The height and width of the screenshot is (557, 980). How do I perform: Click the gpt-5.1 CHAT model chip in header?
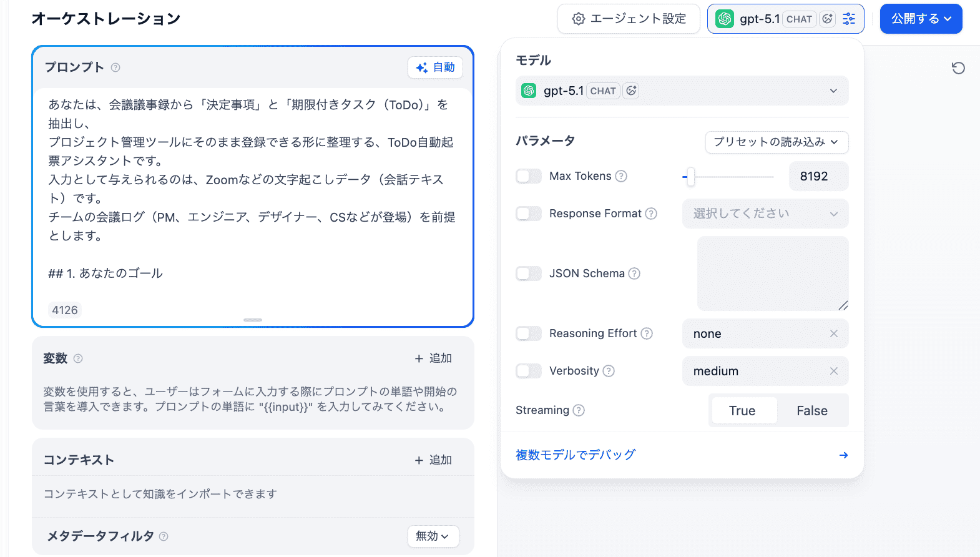point(786,19)
